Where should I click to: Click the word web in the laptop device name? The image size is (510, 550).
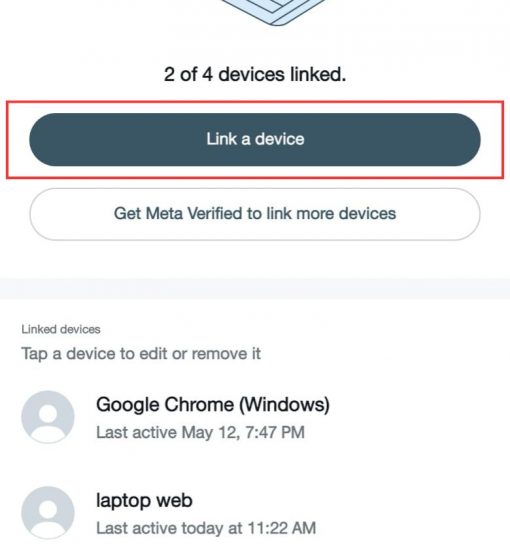pos(174,500)
